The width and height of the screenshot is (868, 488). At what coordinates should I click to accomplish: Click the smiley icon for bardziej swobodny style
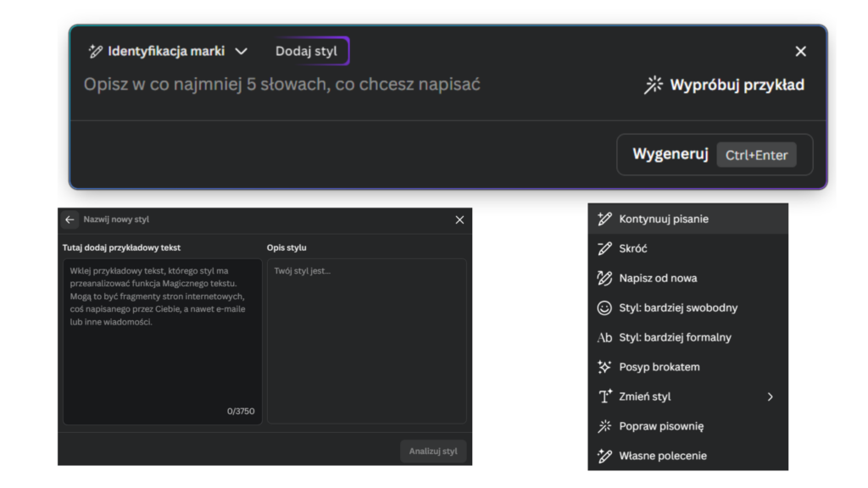[x=604, y=308]
